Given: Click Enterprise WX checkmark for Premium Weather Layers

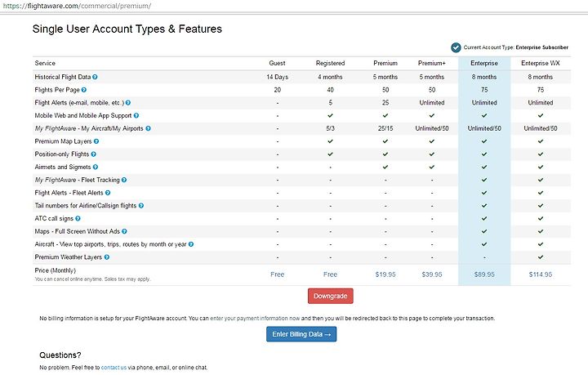Looking at the screenshot, I should point(541,257).
